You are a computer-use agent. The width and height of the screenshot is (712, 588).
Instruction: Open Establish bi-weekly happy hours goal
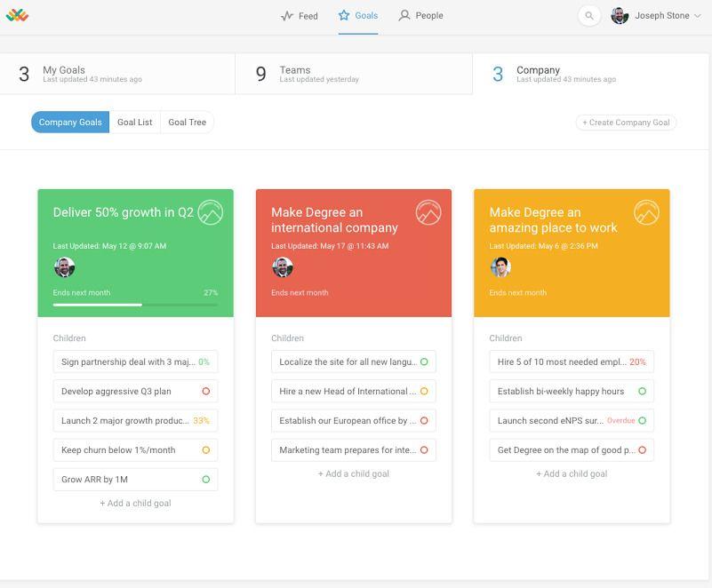[x=572, y=391]
